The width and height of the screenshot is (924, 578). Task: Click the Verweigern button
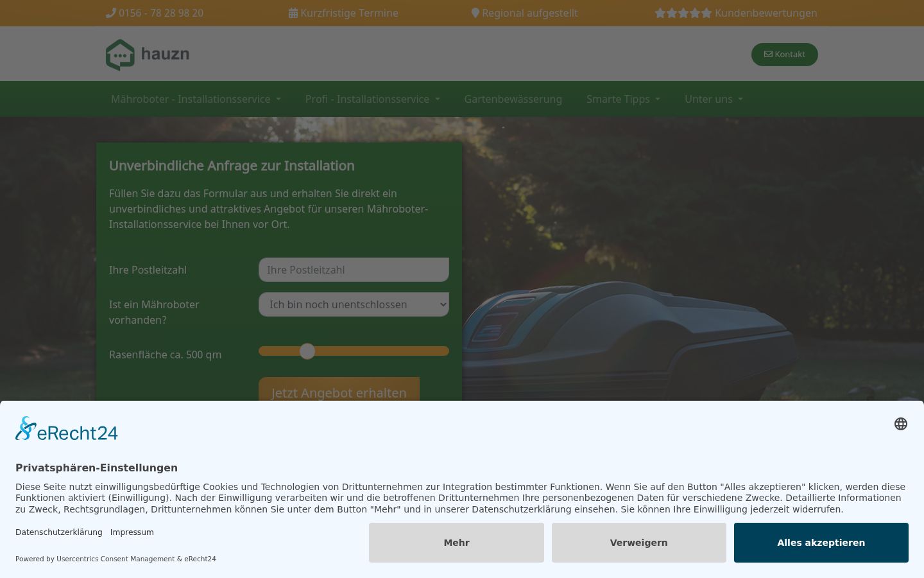pos(638,543)
